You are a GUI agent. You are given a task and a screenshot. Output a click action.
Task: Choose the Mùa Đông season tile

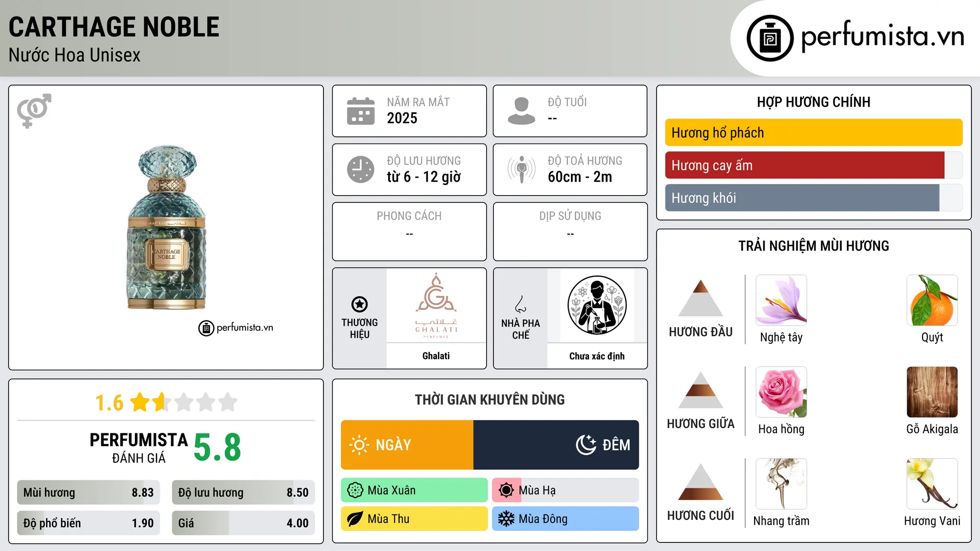pos(566,519)
